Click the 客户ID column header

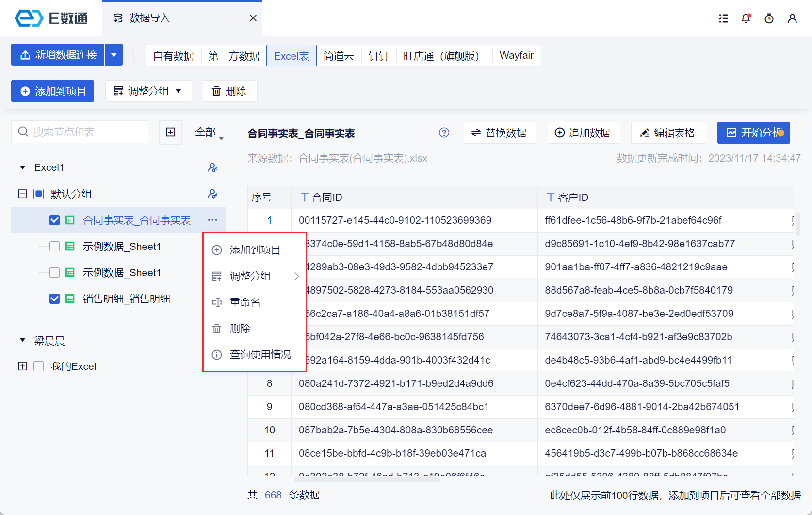point(661,198)
